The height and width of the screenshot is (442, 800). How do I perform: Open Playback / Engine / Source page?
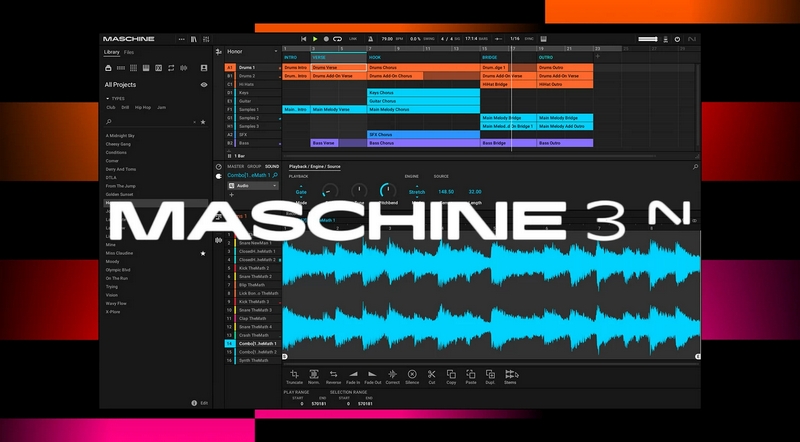tap(315, 166)
